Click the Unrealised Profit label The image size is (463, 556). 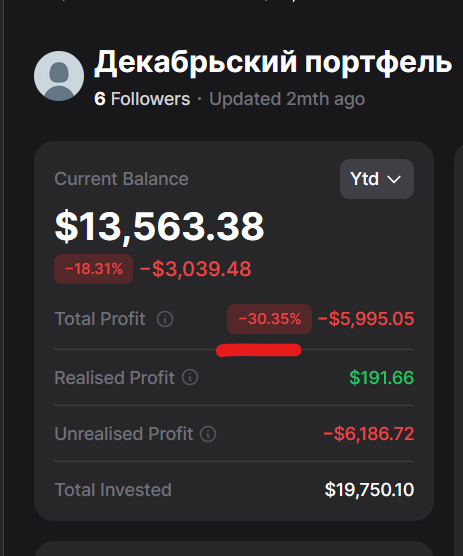point(124,434)
